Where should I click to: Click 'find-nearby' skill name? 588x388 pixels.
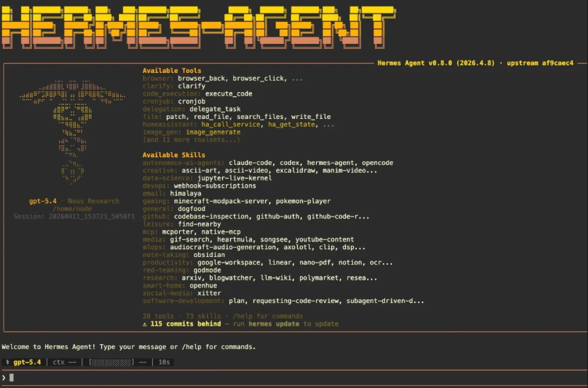[x=199, y=224]
